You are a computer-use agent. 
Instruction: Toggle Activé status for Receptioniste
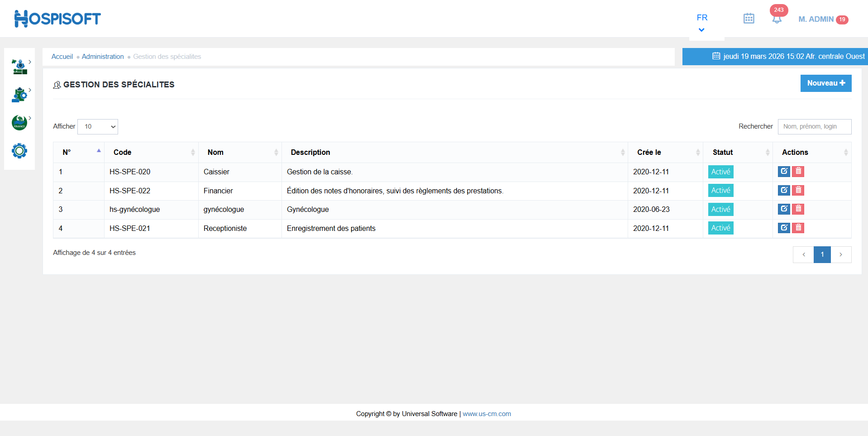coord(720,228)
